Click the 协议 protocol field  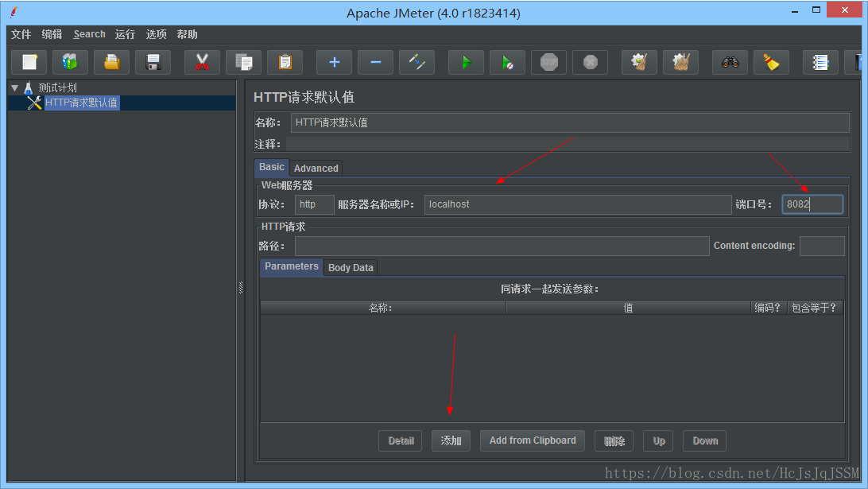click(315, 204)
